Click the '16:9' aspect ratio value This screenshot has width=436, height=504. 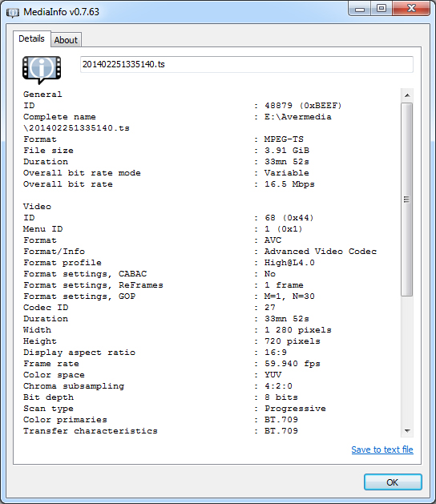click(276, 353)
